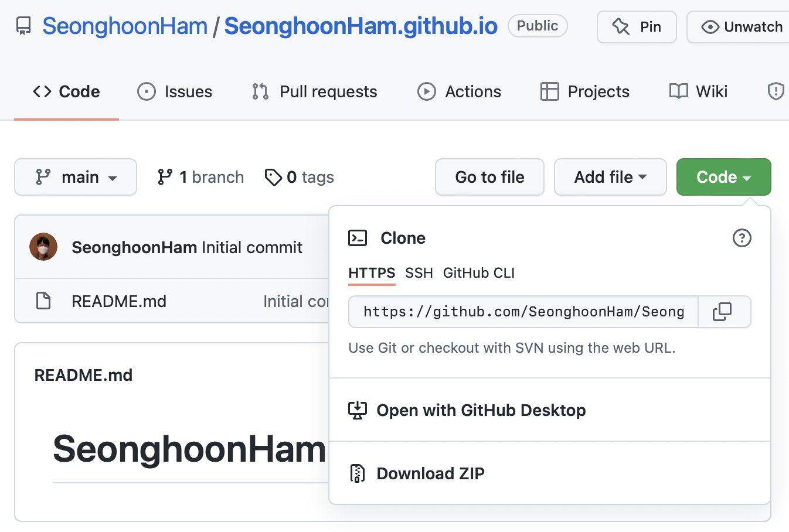Pin this repository

[637, 27]
